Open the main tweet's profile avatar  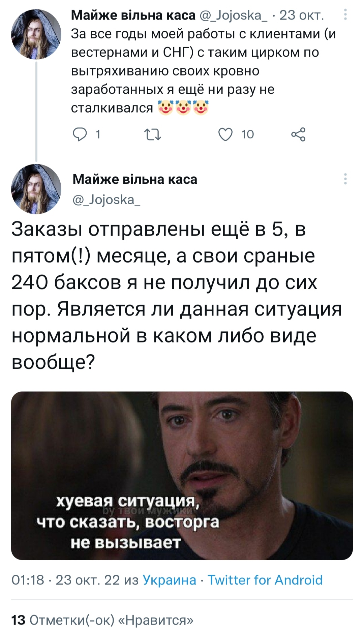[x=36, y=189]
